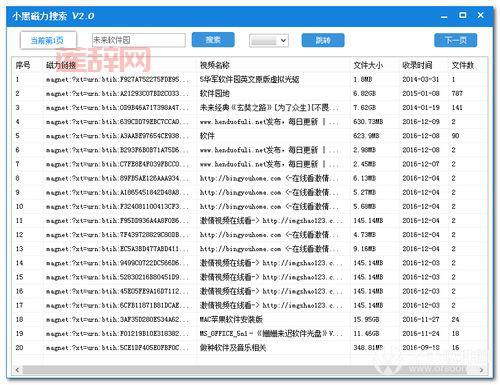The width and height of the screenshot is (500, 385).
Task: Click the 序号 column header
Action: point(23,65)
